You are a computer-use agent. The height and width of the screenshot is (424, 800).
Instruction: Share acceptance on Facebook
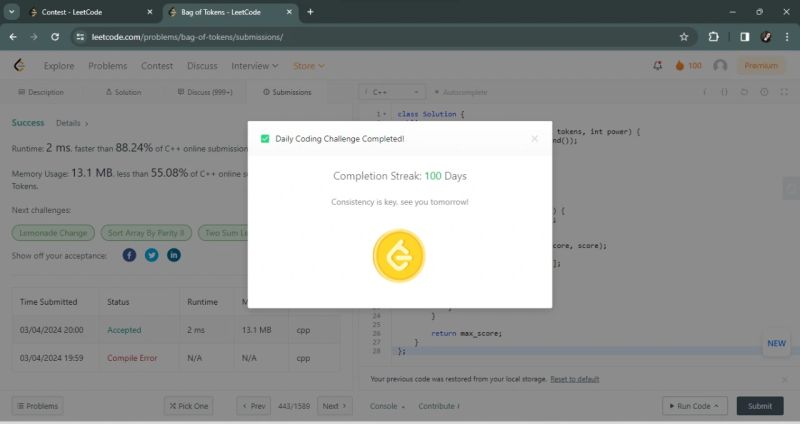click(129, 255)
